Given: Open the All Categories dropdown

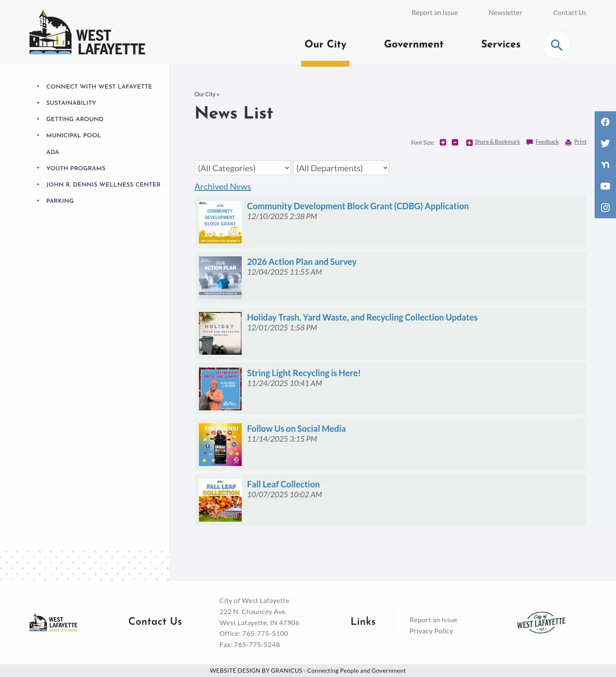Looking at the screenshot, I should pyautogui.click(x=243, y=168).
